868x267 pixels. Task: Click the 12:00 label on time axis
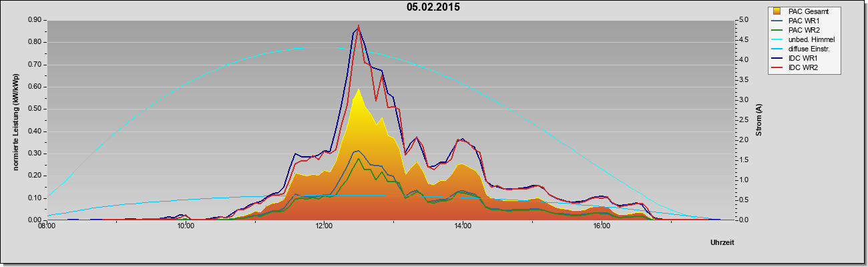click(x=324, y=227)
